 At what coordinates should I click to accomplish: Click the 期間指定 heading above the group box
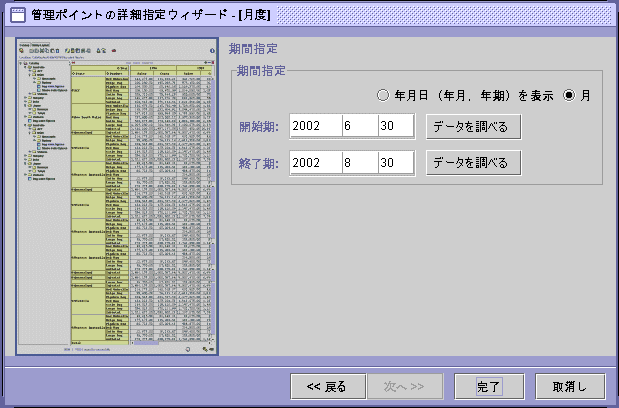click(x=253, y=48)
